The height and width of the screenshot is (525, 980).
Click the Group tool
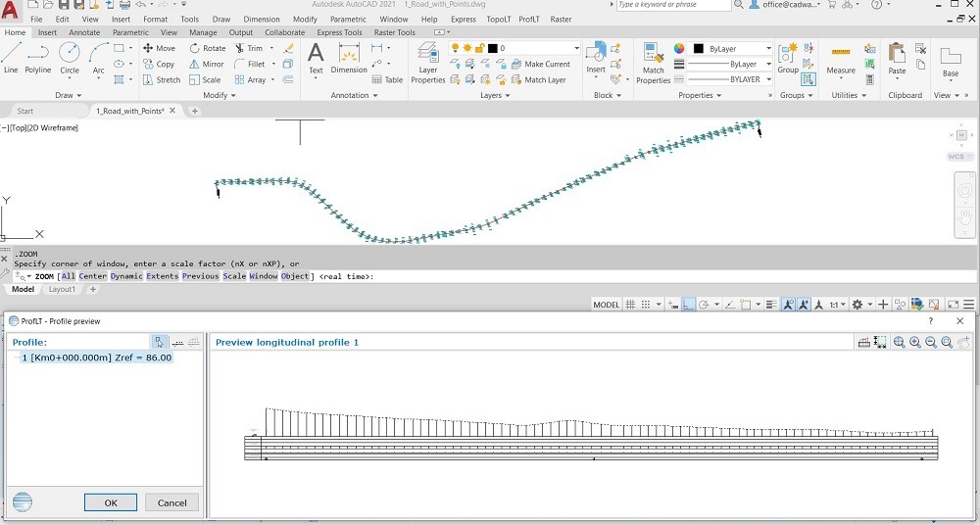tap(788, 59)
